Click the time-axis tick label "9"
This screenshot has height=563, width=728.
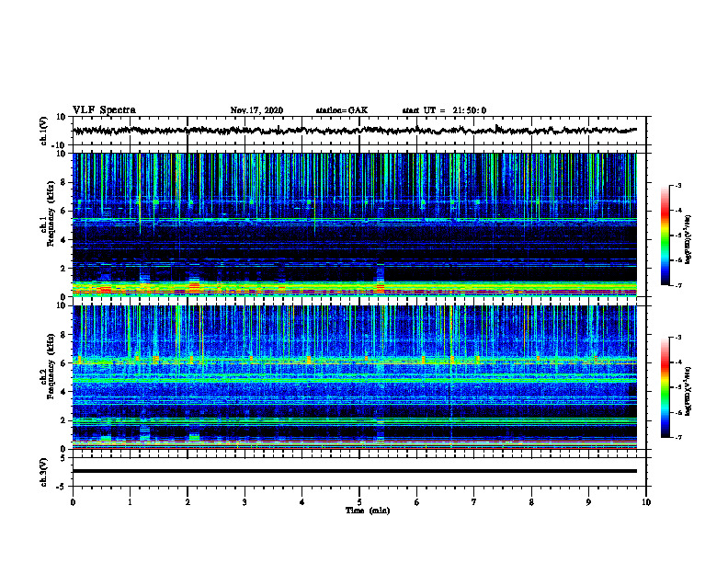click(x=588, y=502)
